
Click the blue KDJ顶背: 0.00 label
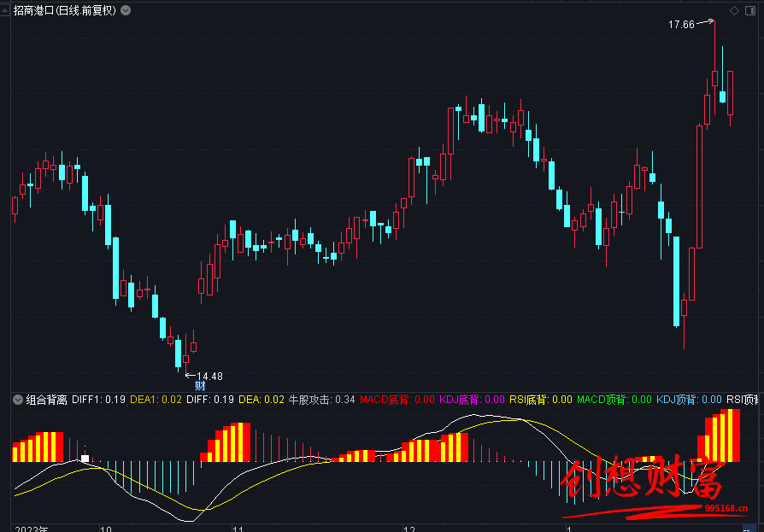(689, 400)
